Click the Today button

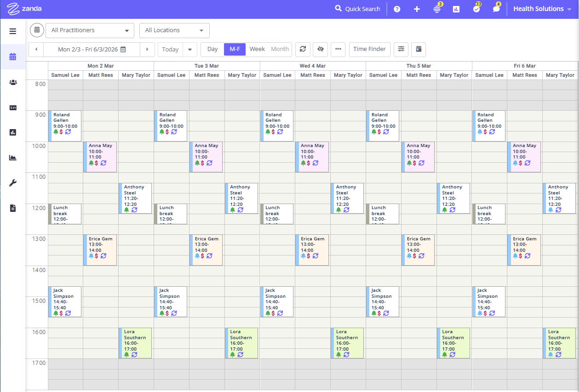170,50
